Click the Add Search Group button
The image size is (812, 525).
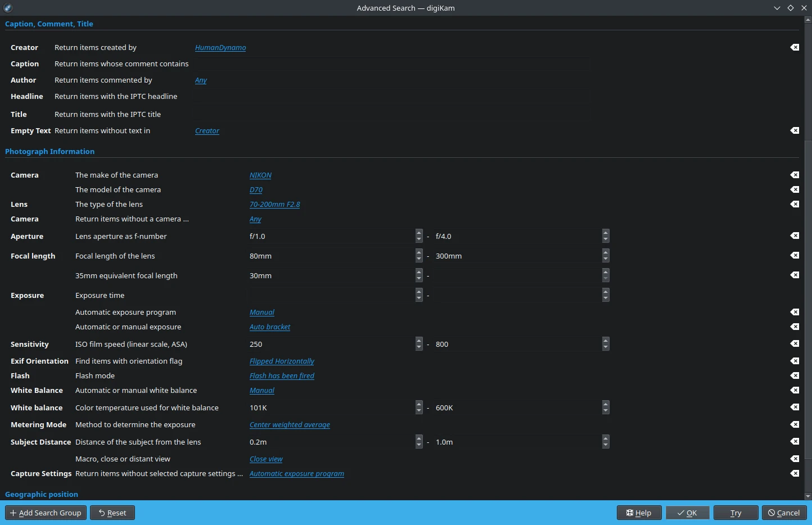click(x=46, y=513)
